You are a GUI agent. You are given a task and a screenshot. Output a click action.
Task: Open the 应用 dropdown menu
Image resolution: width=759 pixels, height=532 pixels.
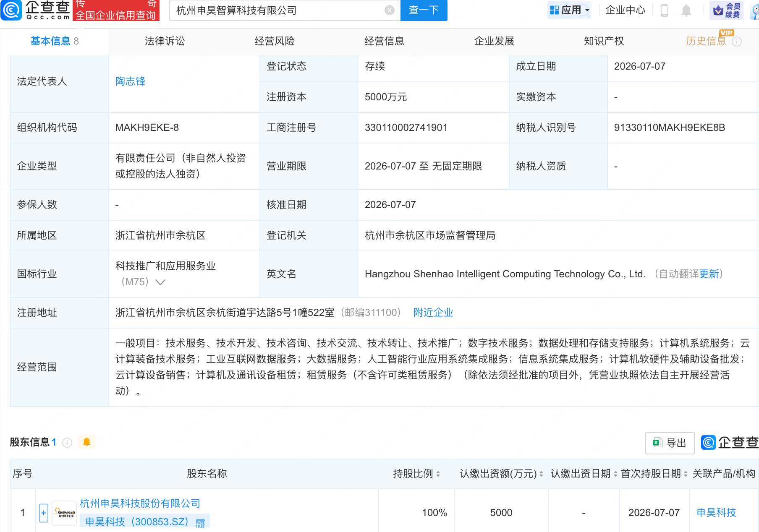point(569,10)
